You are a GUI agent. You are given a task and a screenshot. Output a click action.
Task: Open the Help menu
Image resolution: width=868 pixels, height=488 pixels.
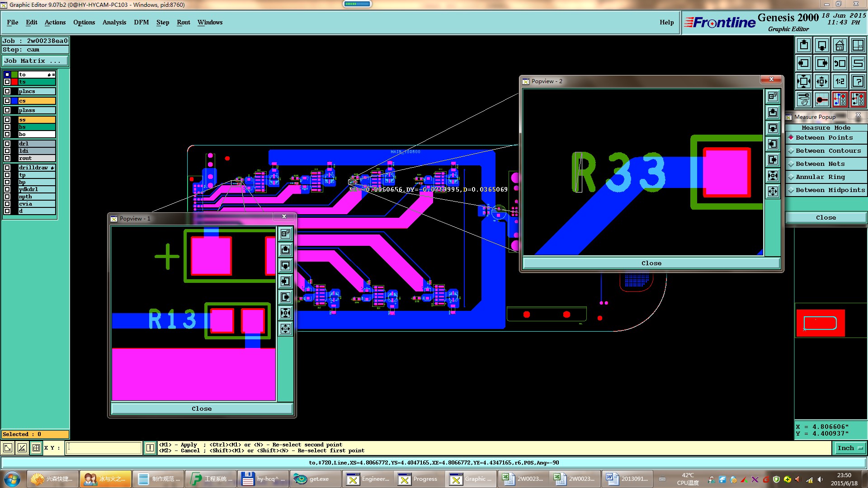[x=666, y=22]
